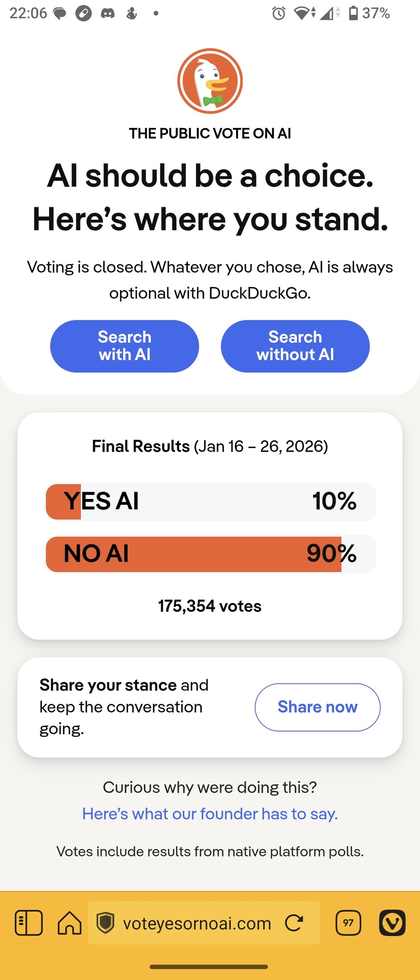Open the founder's statement link

210,814
